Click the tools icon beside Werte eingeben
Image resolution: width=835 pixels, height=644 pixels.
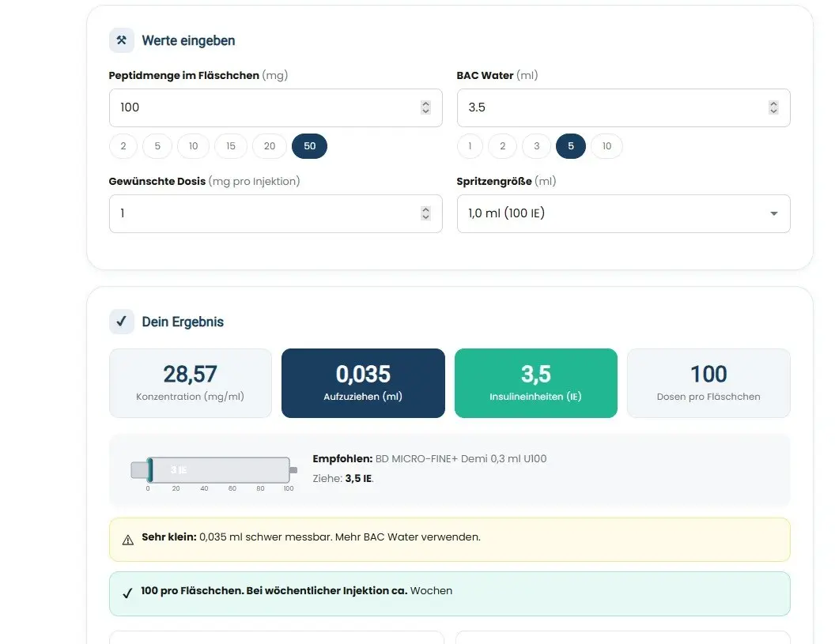pyautogui.click(x=122, y=40)
